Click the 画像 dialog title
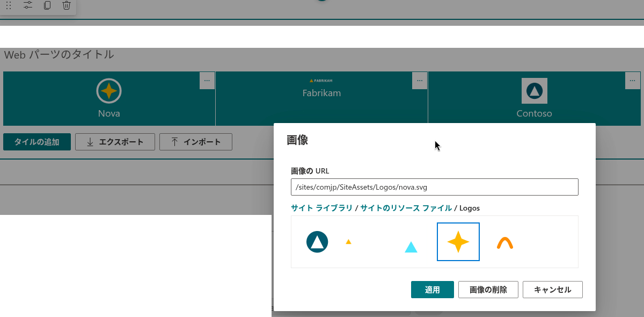The image size is (644, 317). point(297,141)
